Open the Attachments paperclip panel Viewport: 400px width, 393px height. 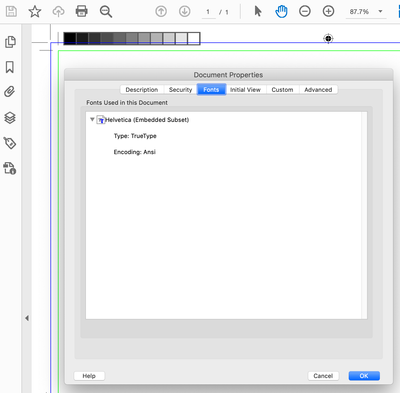tap(10, 91)
